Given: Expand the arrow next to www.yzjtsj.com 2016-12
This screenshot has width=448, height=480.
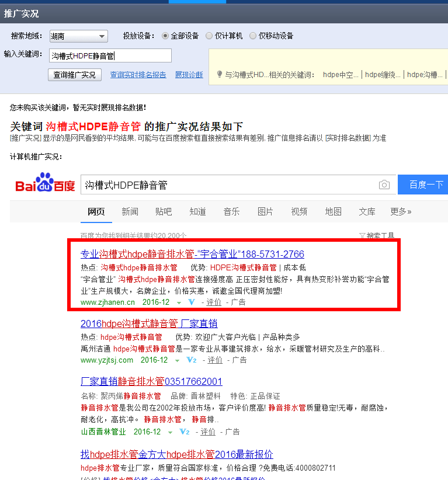Looking at the screenshot, I should 177,361.
